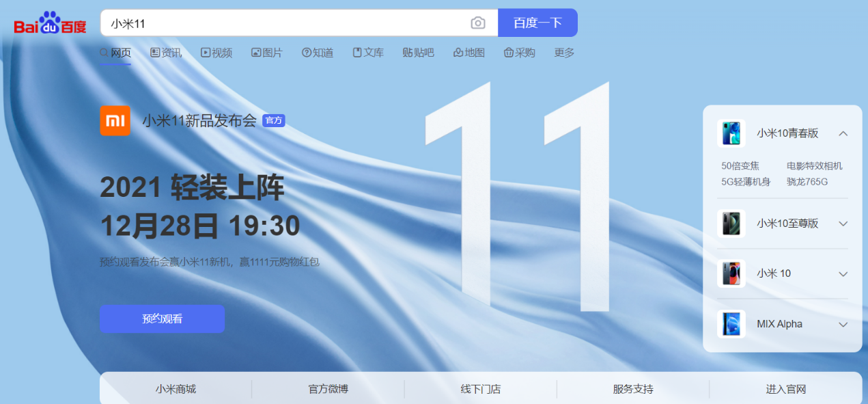Click the 小米11新品发布会 title

tap(199, 121)
